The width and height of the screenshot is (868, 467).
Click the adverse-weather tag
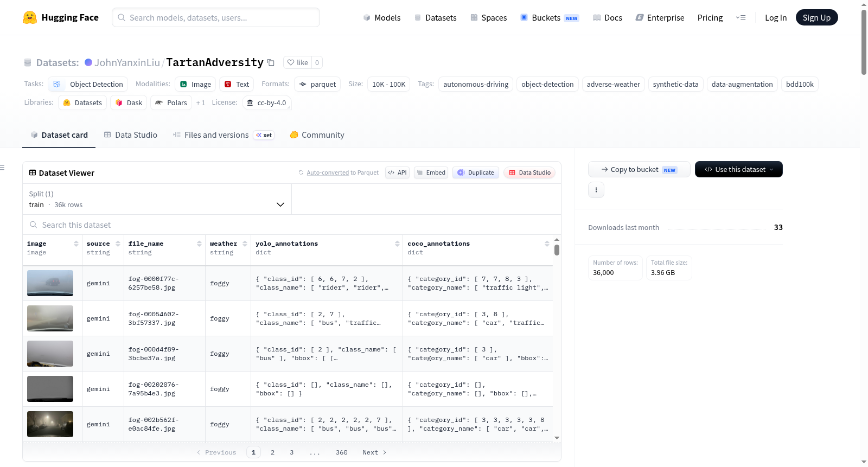614,84
